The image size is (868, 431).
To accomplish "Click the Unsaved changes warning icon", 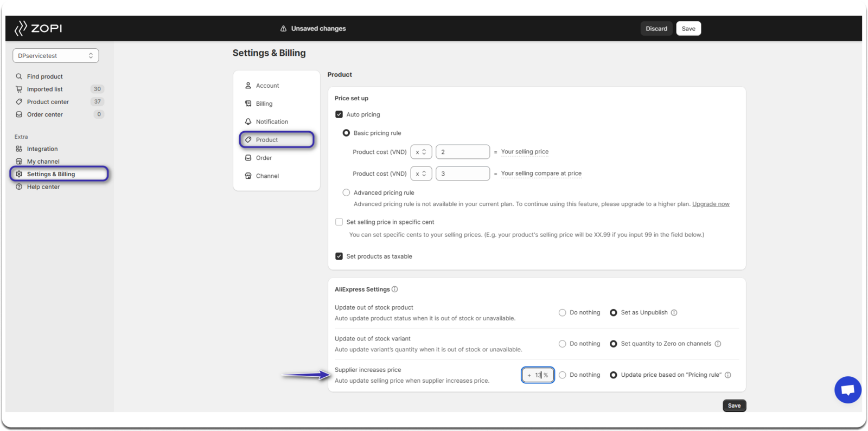I will click(283, 29).
